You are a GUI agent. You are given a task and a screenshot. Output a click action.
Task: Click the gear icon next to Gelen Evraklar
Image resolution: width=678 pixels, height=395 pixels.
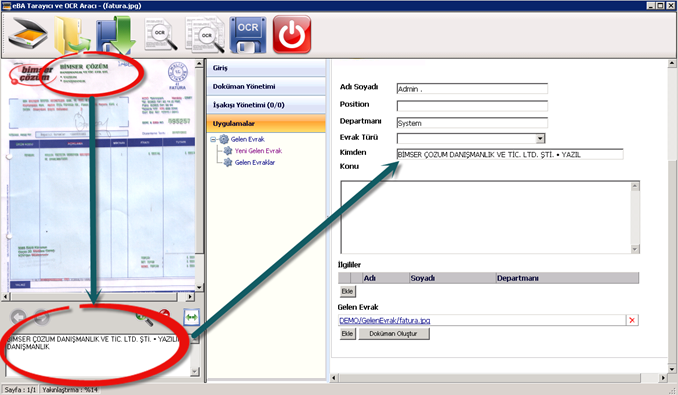[228, 162]
